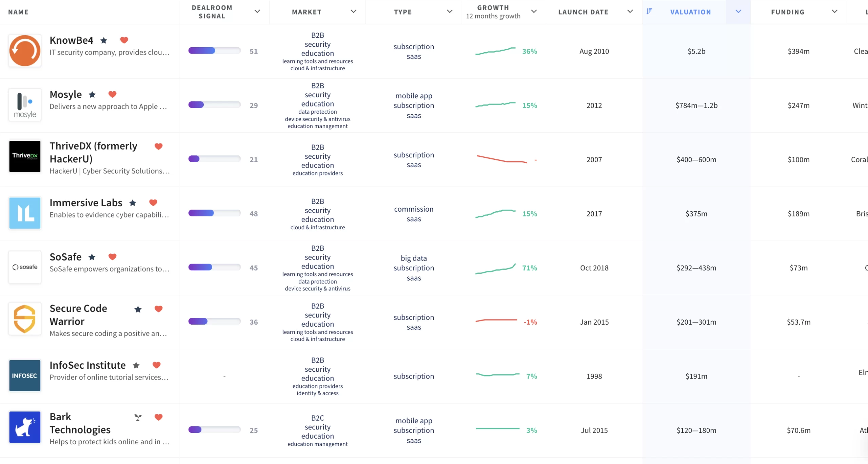Expand the Market column dropdown

click(x=353, y=12)
